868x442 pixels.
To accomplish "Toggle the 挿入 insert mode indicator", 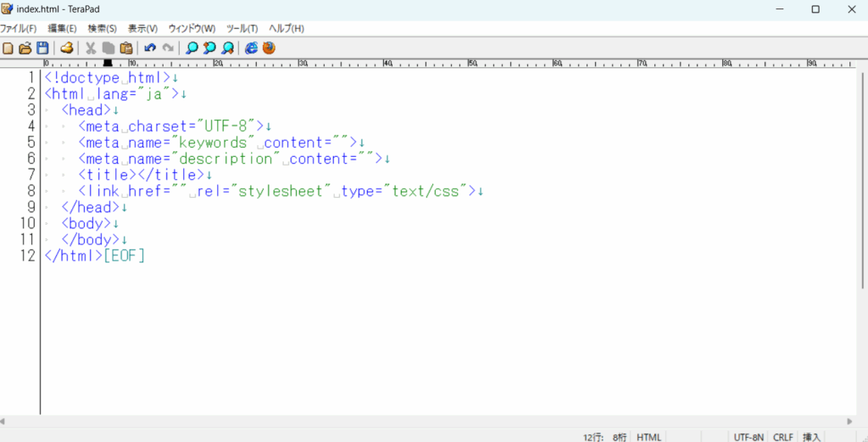I will click(811, 437).
